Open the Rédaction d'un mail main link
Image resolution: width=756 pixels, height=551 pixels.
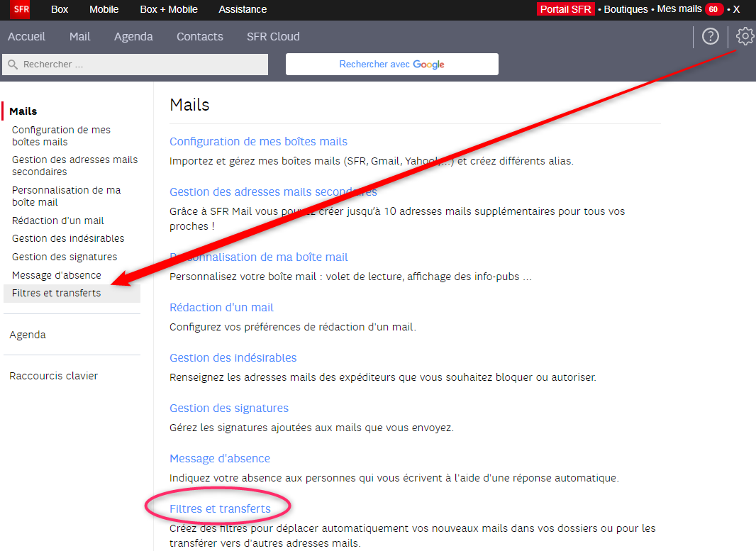(x=221, y=308)
